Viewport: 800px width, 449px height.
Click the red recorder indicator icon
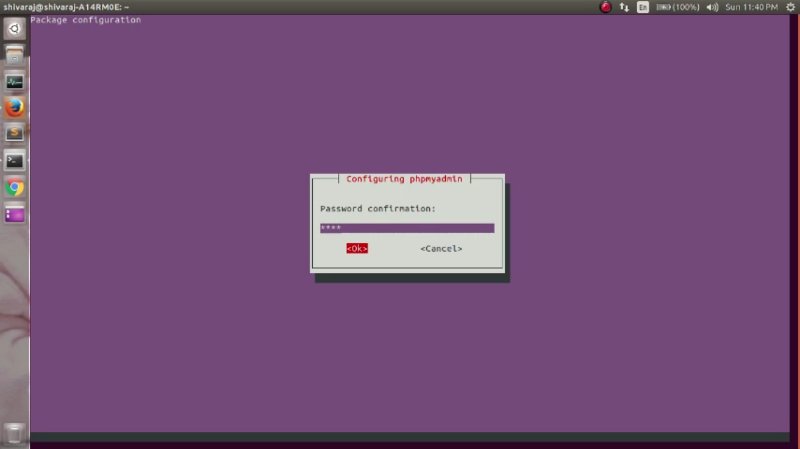[605, 7]
